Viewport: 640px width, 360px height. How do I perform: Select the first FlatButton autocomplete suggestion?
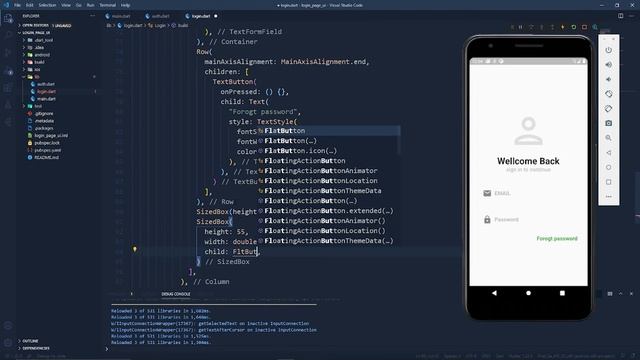[328, 131]
